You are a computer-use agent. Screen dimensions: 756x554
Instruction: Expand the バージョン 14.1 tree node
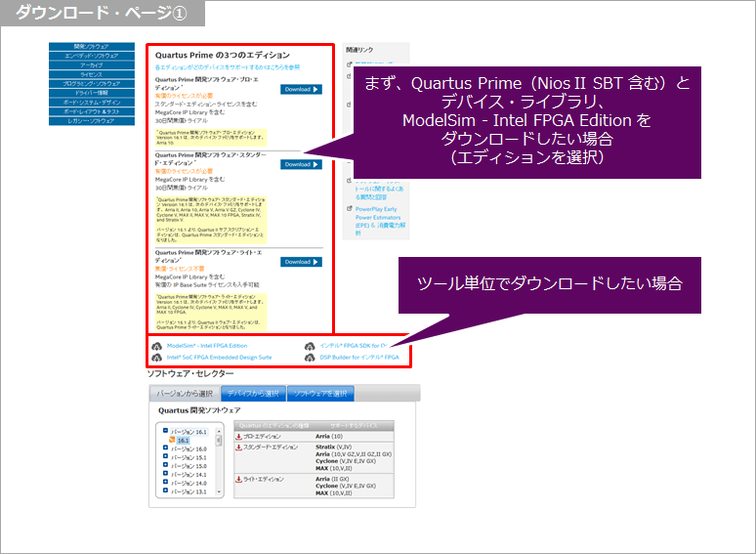coord(165,474)
